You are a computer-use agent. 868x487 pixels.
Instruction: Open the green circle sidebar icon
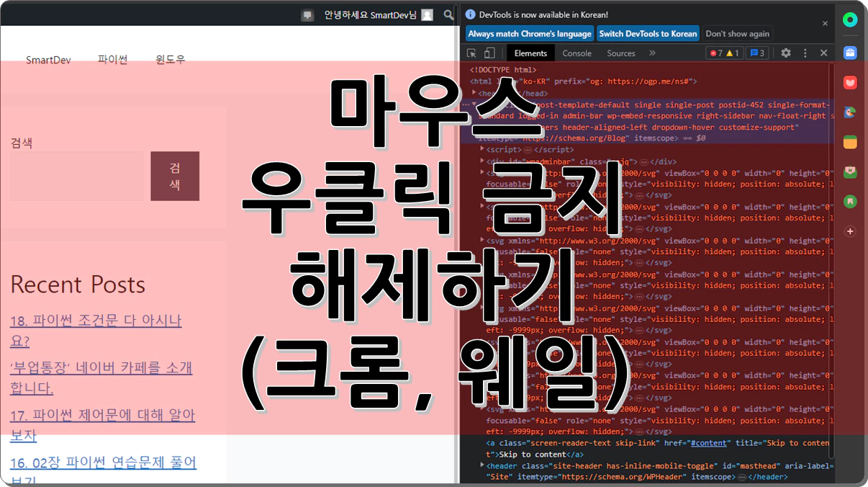click(x=850, y=20)
